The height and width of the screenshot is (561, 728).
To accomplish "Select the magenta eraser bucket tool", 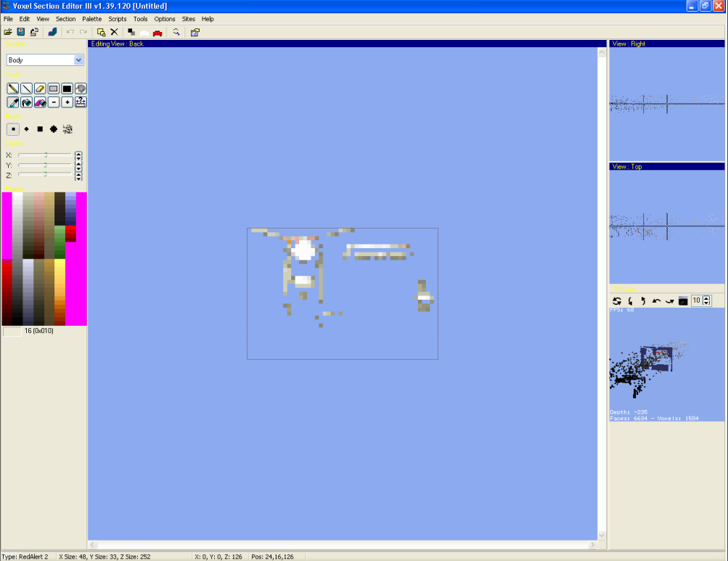I will (x=40, y=102).
